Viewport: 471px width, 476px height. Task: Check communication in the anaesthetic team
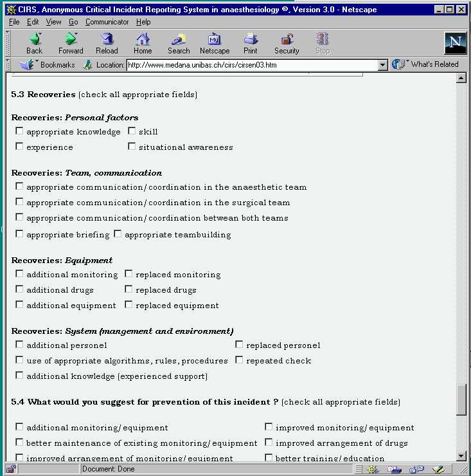coord(19,186)
